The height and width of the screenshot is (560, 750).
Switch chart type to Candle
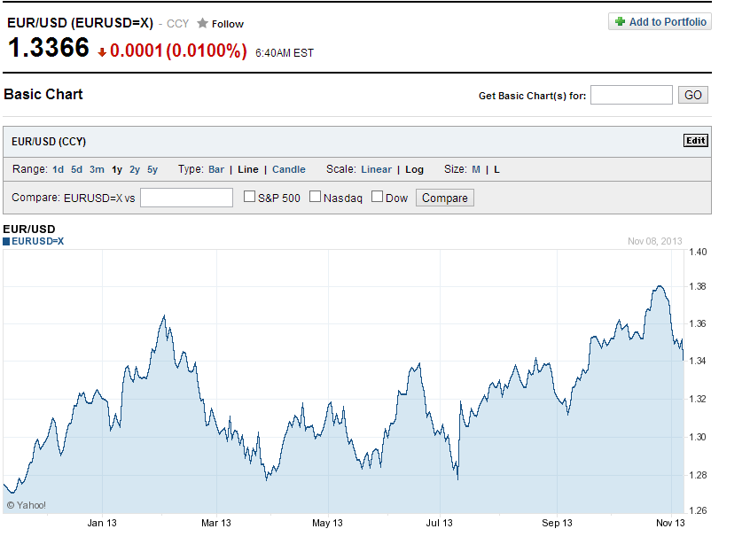(289, 169)
